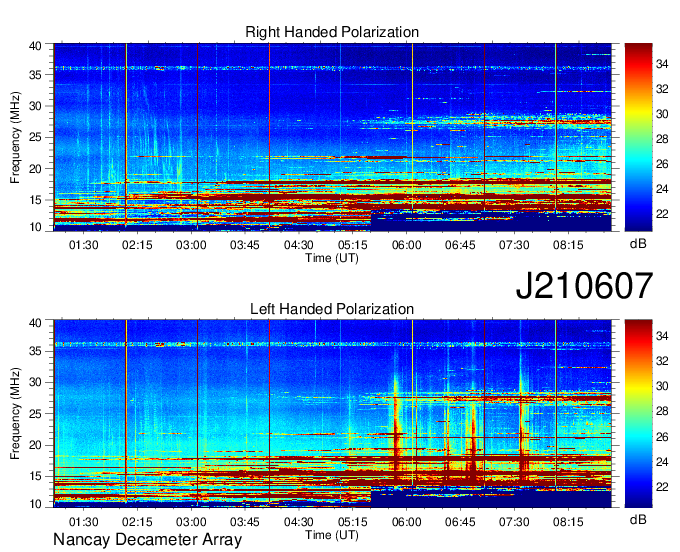Click the dB label of left-handed colorbar
Viewport: 680px width, 552px height.
pos(638,519)
